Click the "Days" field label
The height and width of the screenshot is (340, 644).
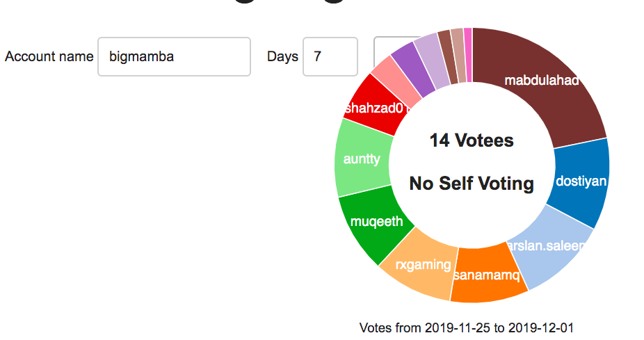[x=282, y=56]
